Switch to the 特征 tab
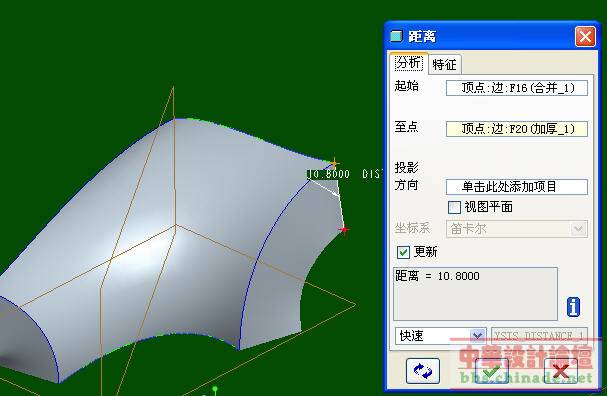The image size is (607, 396). point(444,64)
